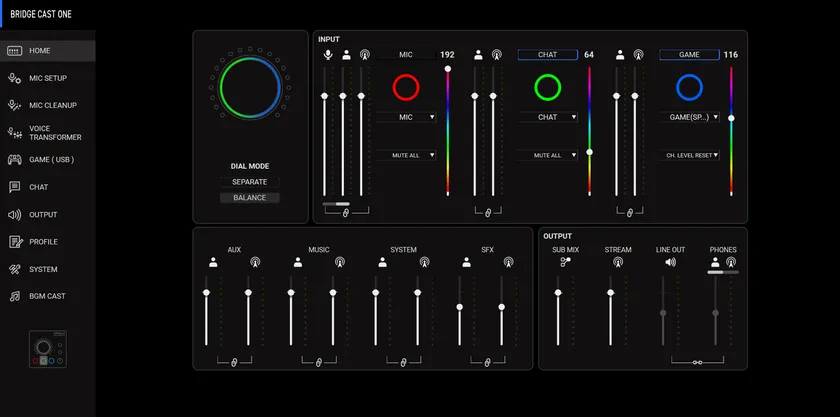This screenshot has height=417, width=840.
Task: Click the red MIC color ring
Action: (x=405, y=88)
